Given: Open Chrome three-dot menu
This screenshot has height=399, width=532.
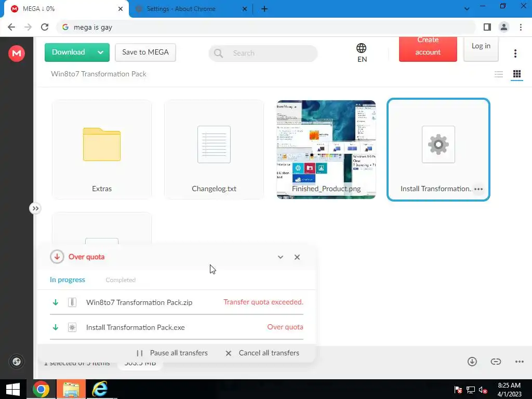Looking at the screenshot, I should [x=521, y=27].
